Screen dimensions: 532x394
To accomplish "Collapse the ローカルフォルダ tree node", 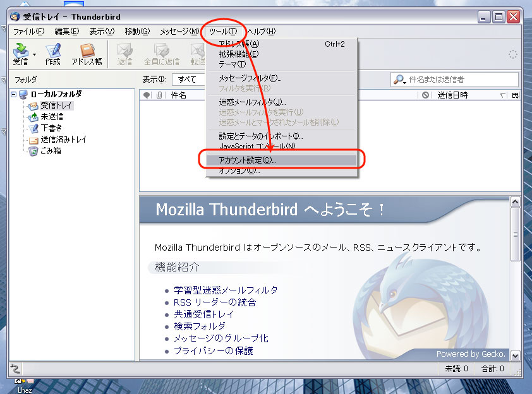I will [x=13, y=94].
